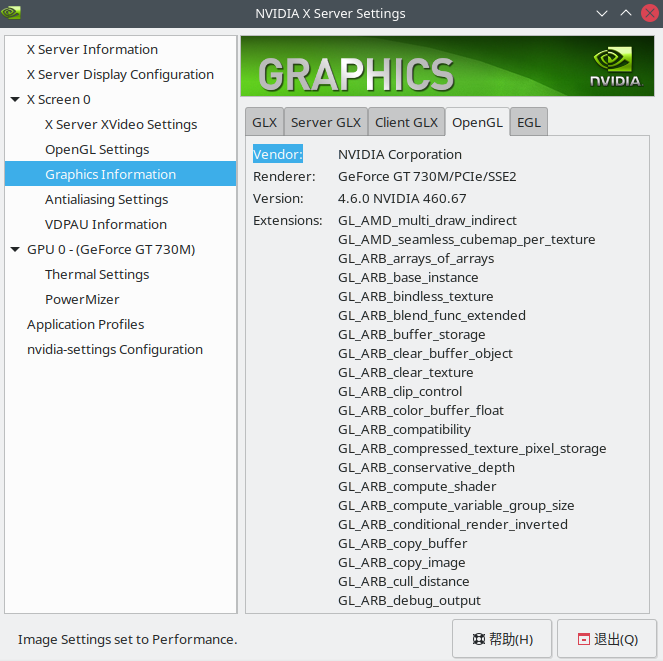
Task: Select Graphics Information in sidebar
Action: (121, 174)
